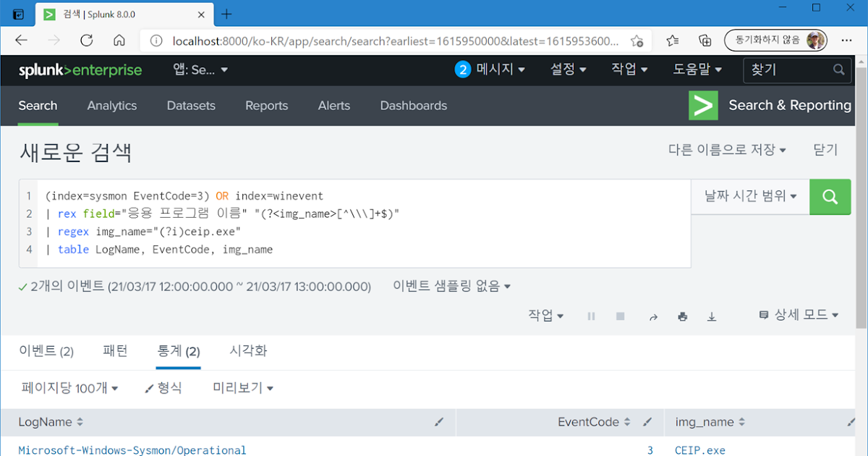The image size is (868, 456).
Task: Open the 날짜 시간 범위 time picker dropdown
Action: 750,196
